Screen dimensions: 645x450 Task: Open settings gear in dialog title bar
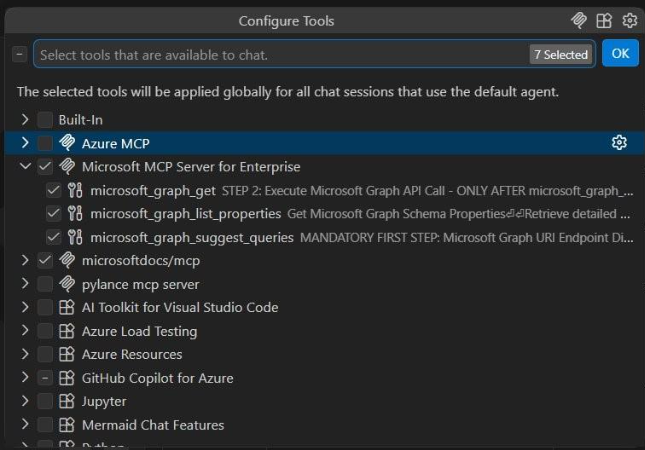[x=629, y=20]
